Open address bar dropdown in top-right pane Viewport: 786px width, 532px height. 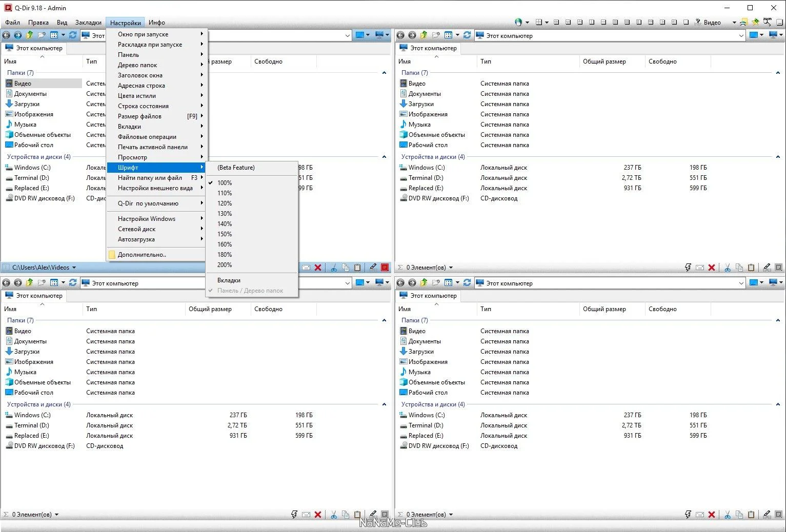[x=741, y=35]
